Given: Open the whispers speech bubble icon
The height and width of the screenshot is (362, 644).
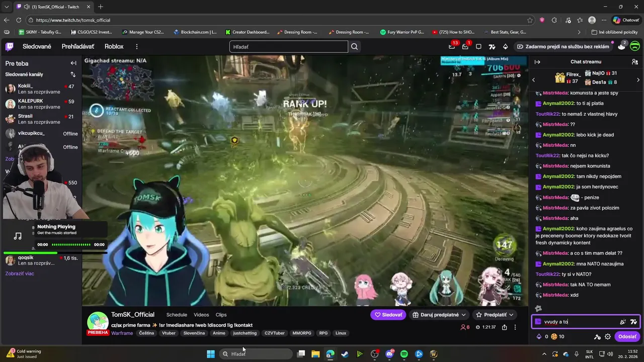Looking at the screenshot, I should coord(478,47).
